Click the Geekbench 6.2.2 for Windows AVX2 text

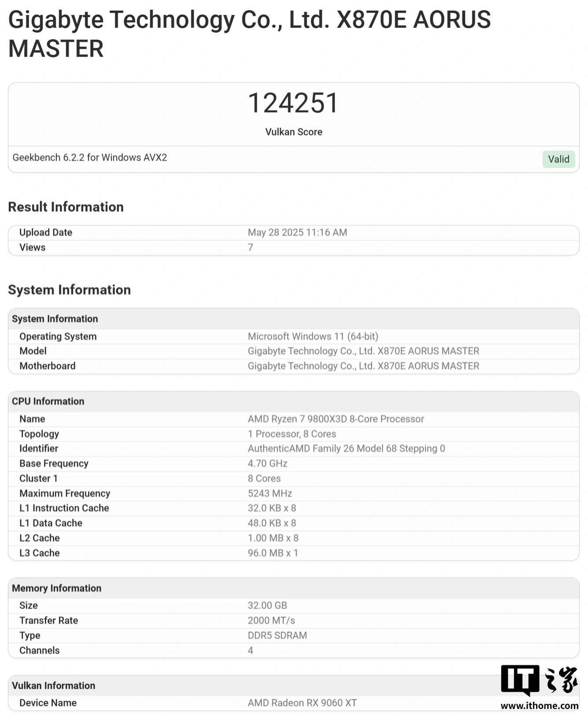click(90, 158)
